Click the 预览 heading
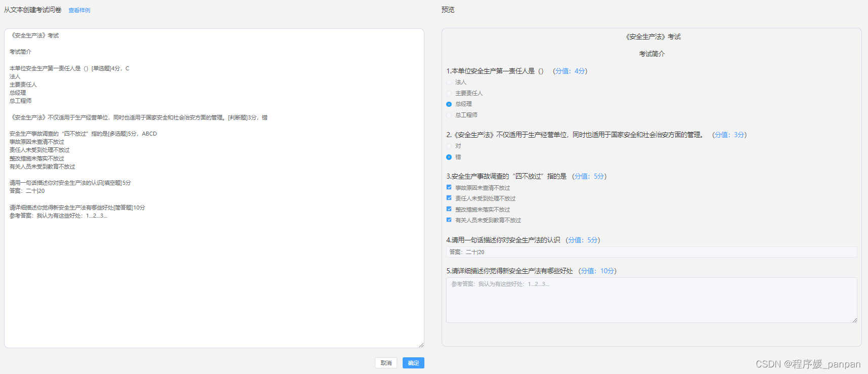Image resolution: width=868 pixels, height=374 pixels. click(x=448, y=10)
